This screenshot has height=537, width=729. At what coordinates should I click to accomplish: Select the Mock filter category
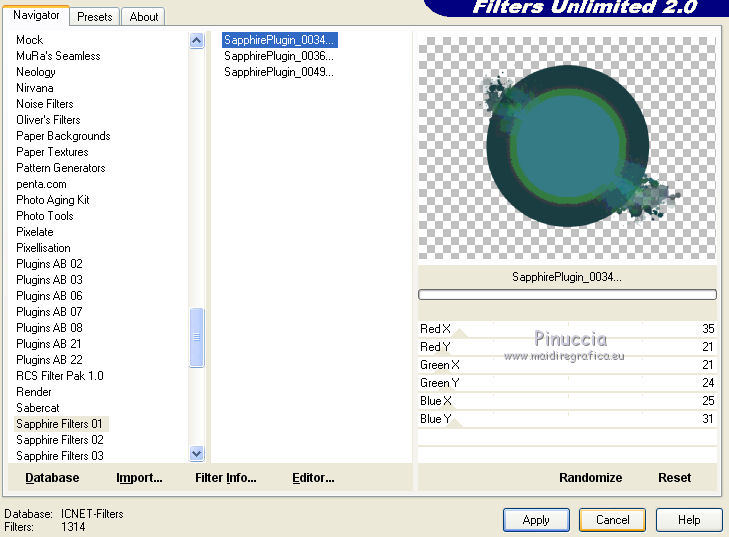[x=29, y=40]
